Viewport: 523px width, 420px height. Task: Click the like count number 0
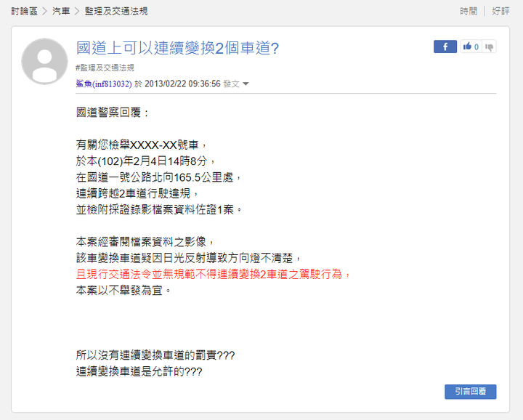477,47
